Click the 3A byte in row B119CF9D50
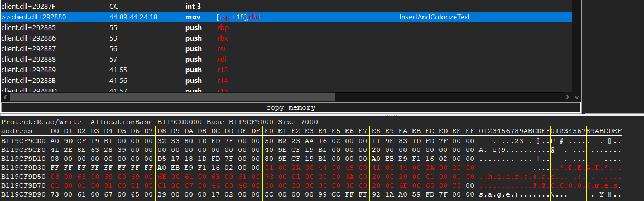The image size is (644, 201). (x=349, y=177)
